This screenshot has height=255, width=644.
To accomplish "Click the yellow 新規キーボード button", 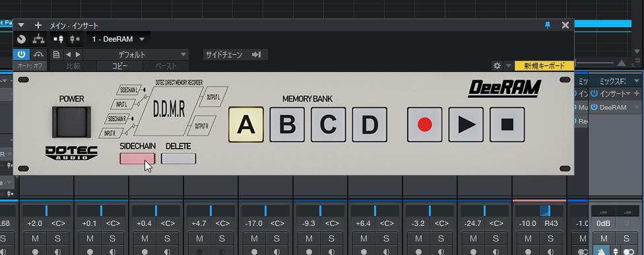I will coord(544,66).
